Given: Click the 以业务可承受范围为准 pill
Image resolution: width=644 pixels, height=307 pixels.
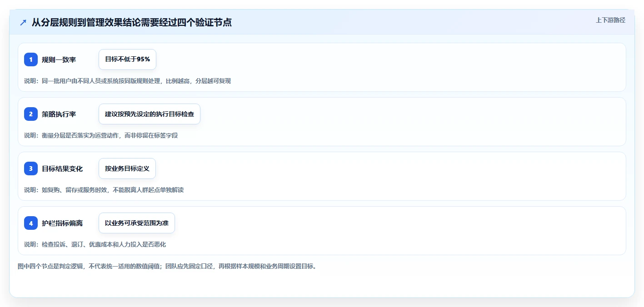Looking at the screenshot, I should pos(137,223).
